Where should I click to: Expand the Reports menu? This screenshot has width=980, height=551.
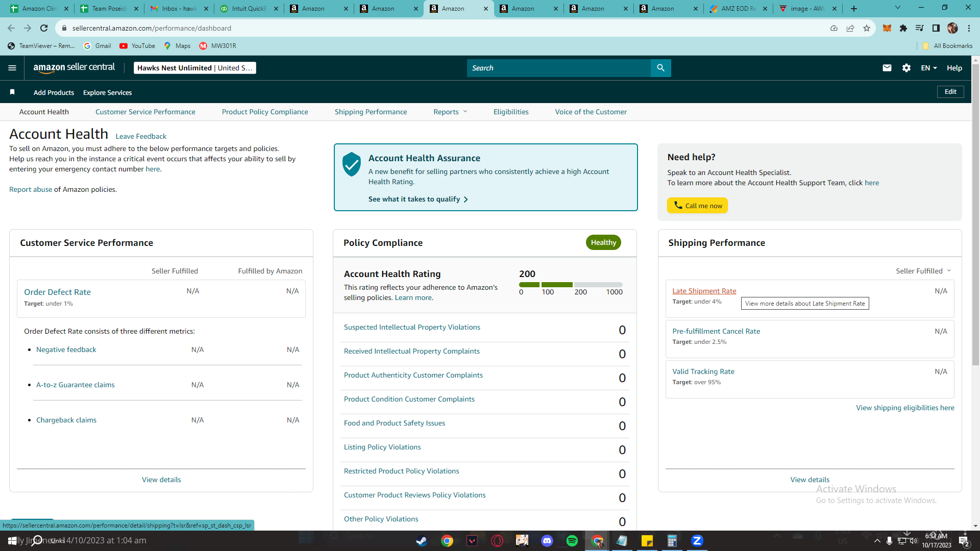pyautogui.click(x=450, y=112)
